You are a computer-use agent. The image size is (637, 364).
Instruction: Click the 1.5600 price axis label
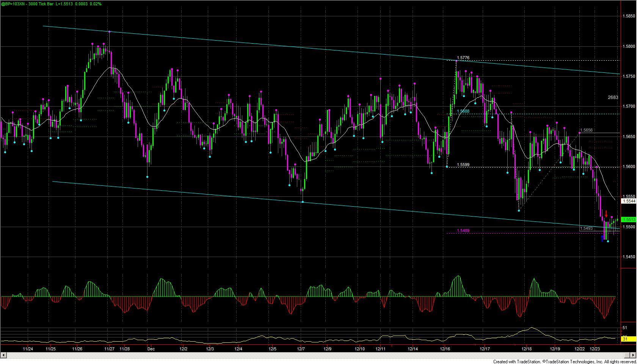tap(629, 166)
